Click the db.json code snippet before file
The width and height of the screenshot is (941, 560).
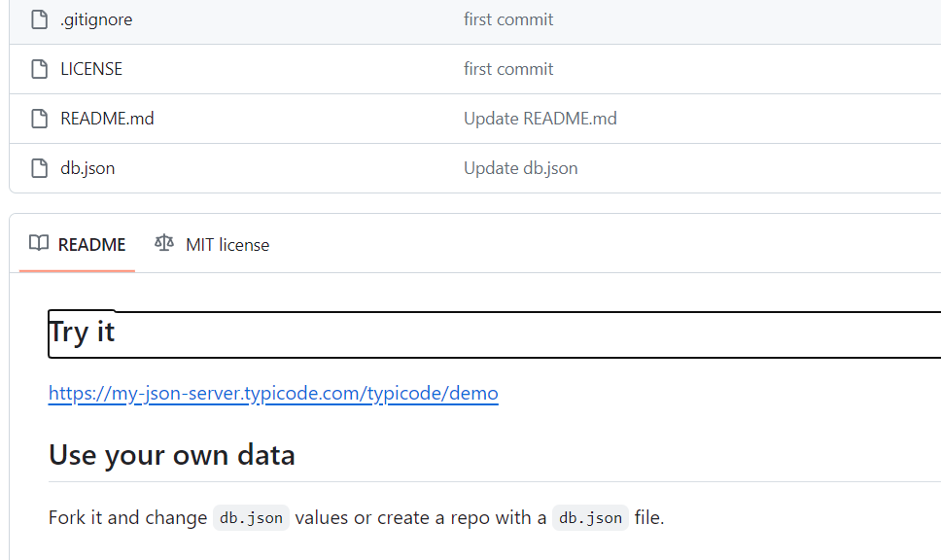click(590, 518)
